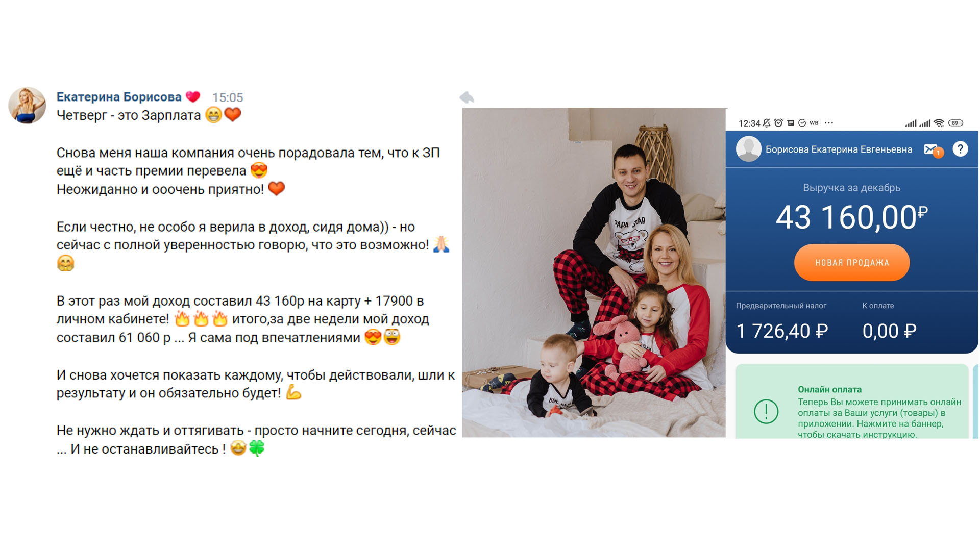Click the question mark help icon
Image resolution: width=980 pixels, height=551 pixels.
(960, 149)
